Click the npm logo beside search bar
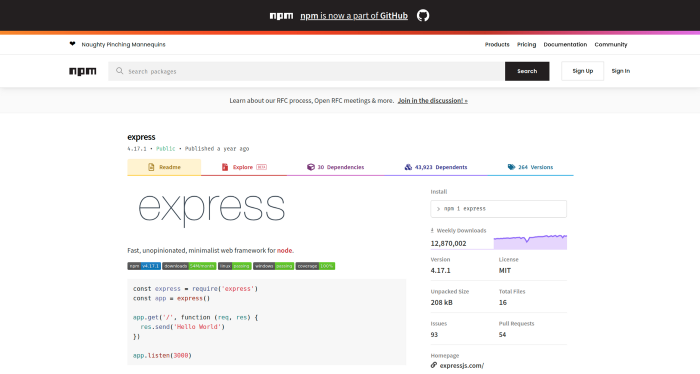700x374 pixels. tap(83, 71)
